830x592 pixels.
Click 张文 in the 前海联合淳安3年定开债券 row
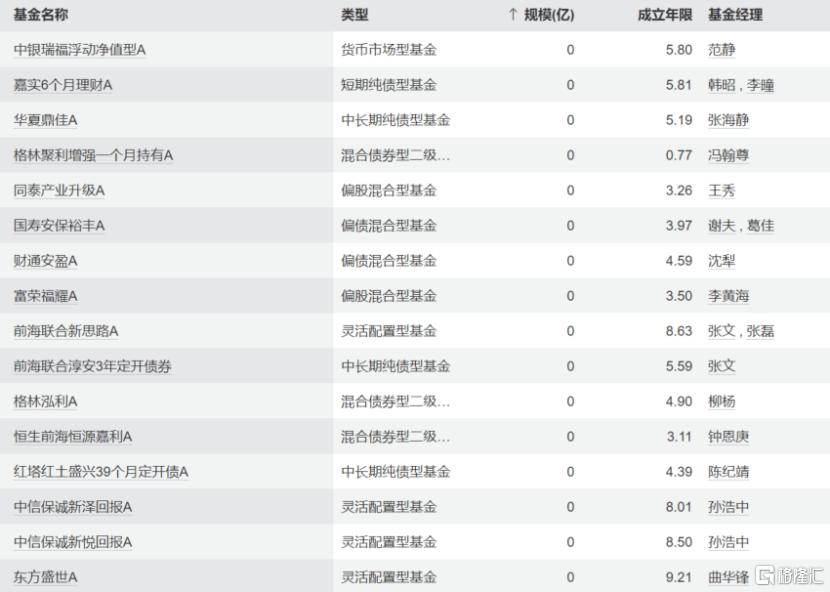pyautogui.click(x=721, y=366)
